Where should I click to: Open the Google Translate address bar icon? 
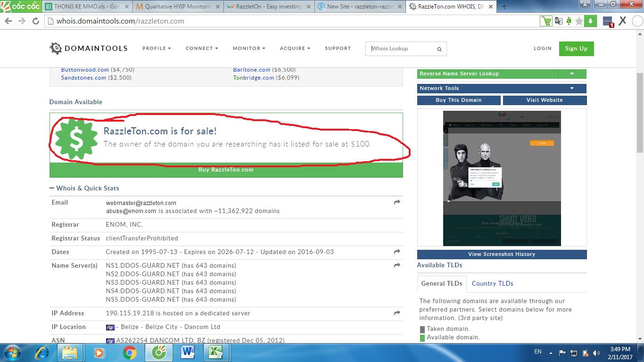[x=559, y=21]
